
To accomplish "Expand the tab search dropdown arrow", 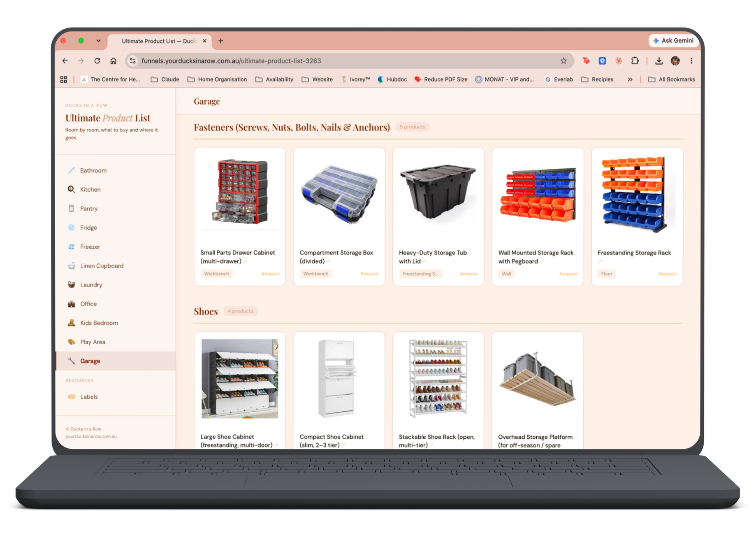I will (98, 41).
